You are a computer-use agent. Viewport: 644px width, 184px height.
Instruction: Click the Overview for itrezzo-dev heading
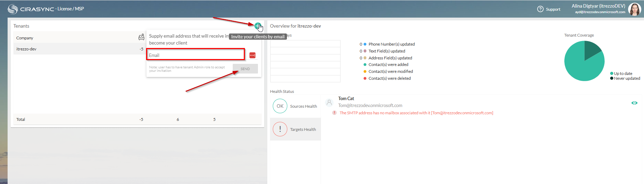pyautogui.click(x=295, y=26)
